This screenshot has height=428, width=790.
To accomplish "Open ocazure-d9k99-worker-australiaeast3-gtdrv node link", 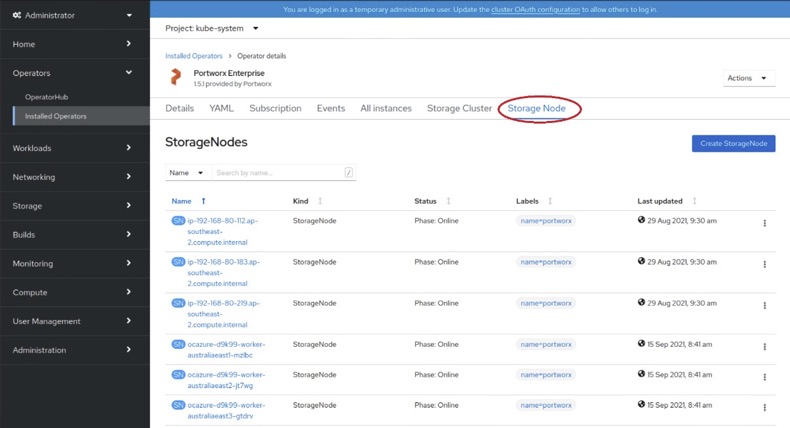I will click(226, 410).
